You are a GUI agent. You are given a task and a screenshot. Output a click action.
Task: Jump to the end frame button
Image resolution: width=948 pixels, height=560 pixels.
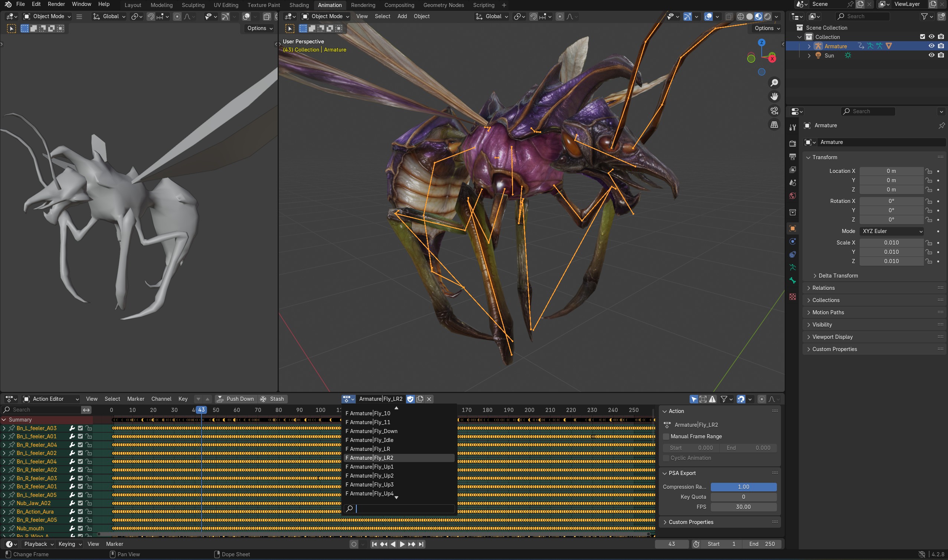click(x=421, y=544)
